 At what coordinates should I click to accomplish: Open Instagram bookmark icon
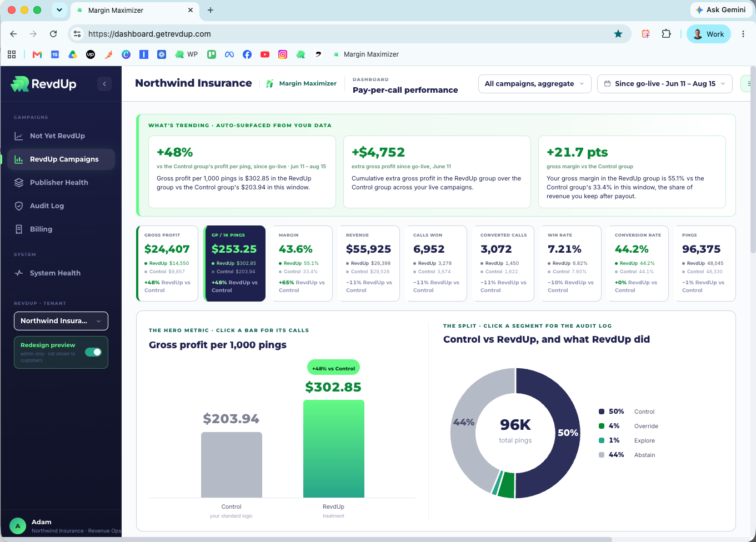coord(283,54)
